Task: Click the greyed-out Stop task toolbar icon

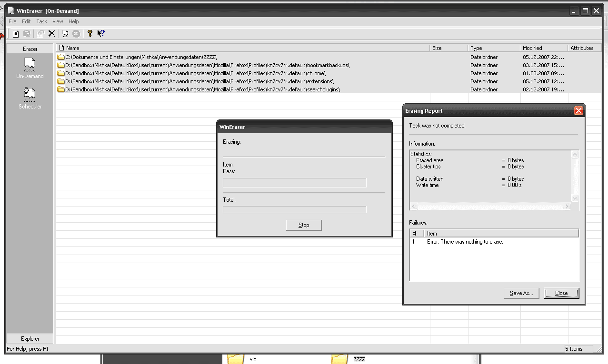Action: (x=76, y=33)
